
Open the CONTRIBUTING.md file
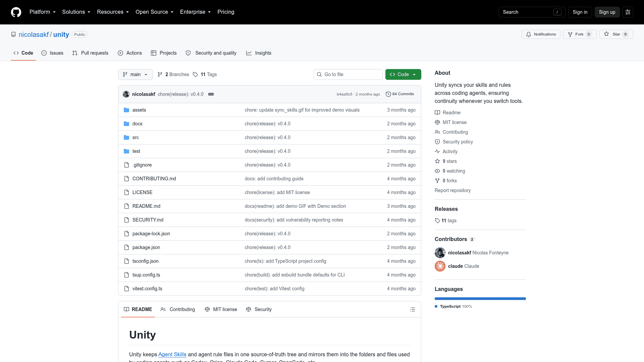point(154,179)
